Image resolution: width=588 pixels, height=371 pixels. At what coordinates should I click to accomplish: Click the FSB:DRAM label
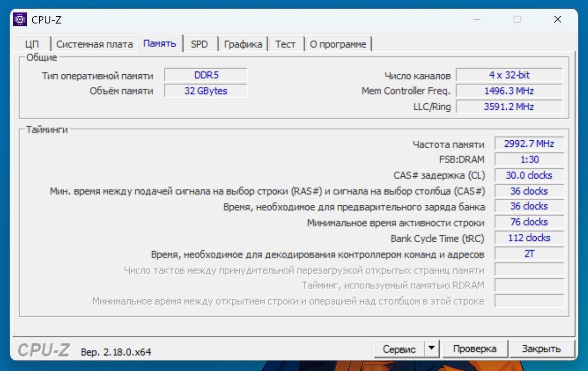(x=461, y=160)
